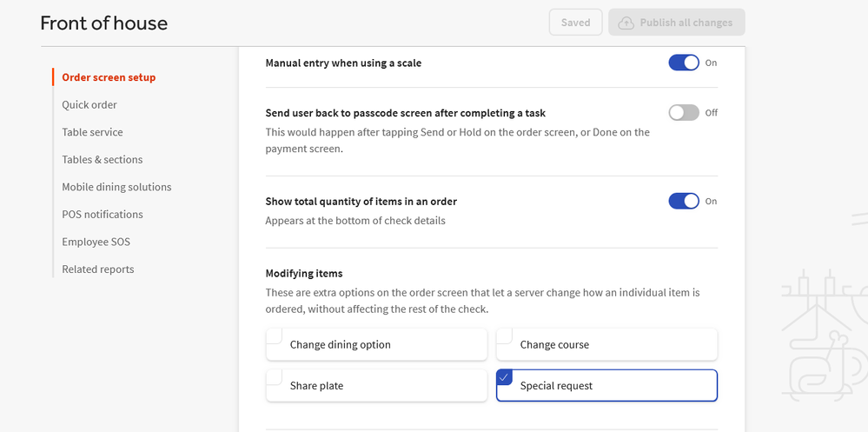Tick the Share plate checkbox

point(275,377)
